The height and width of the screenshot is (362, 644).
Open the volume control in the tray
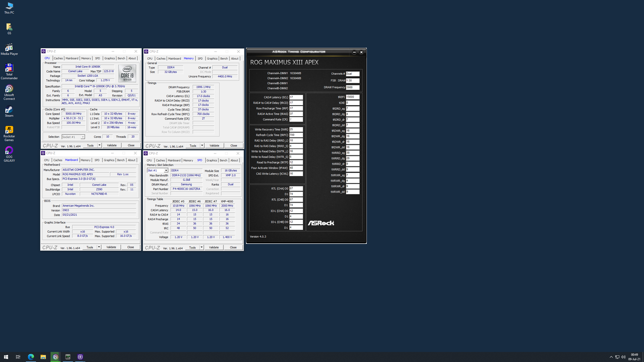(x=623, y=357)
